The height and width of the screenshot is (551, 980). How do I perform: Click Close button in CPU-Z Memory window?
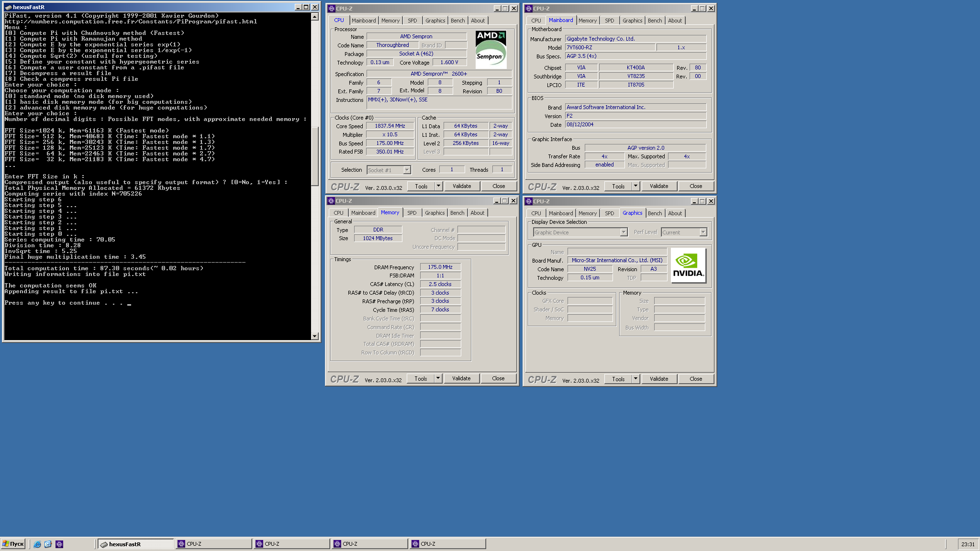click(x=498, y=378)
